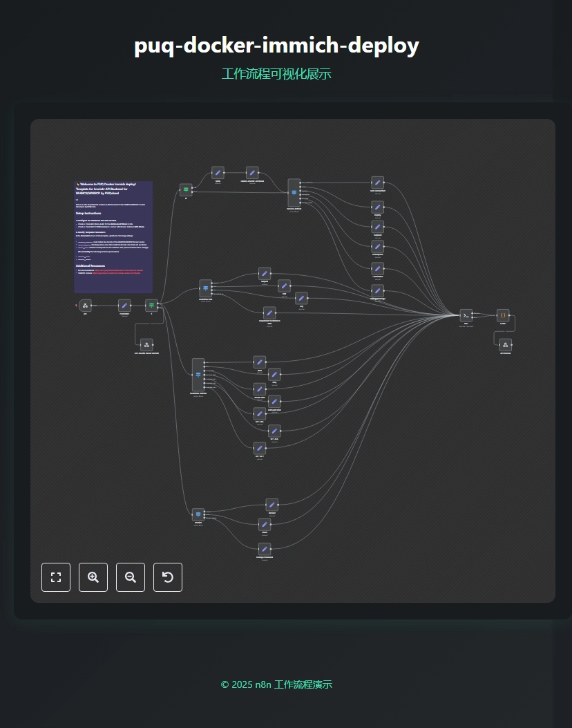This screenshot has width=572, height=728.
Task: Click the API answer node at far right
Action: point(506,345)
